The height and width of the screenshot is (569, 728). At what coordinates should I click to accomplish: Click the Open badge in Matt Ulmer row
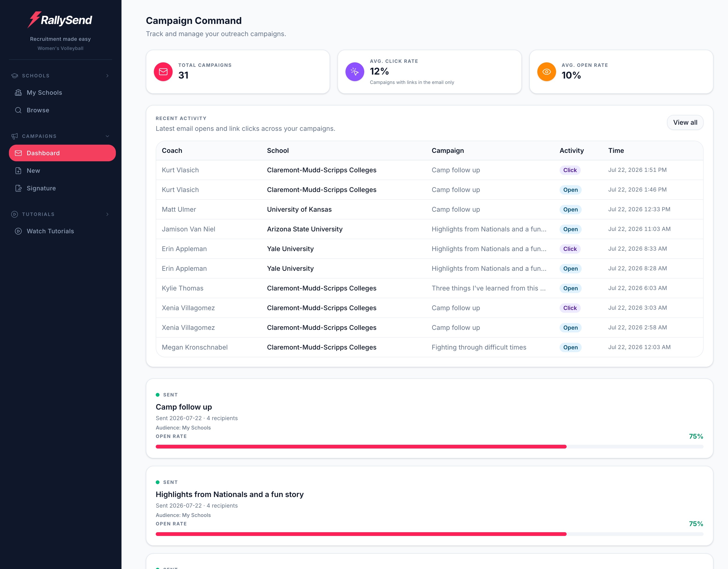[x=570, y=210]
